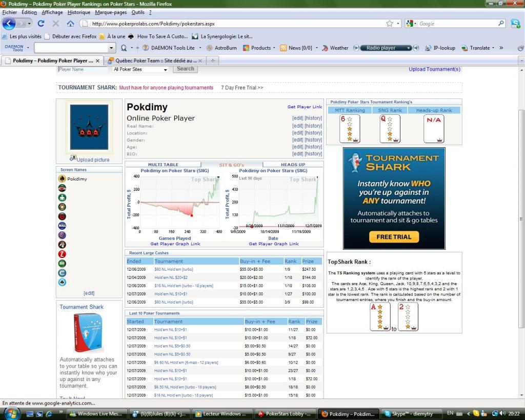Open the Historique menu
This screenshot has height=420, width=525.
[79, 12]
